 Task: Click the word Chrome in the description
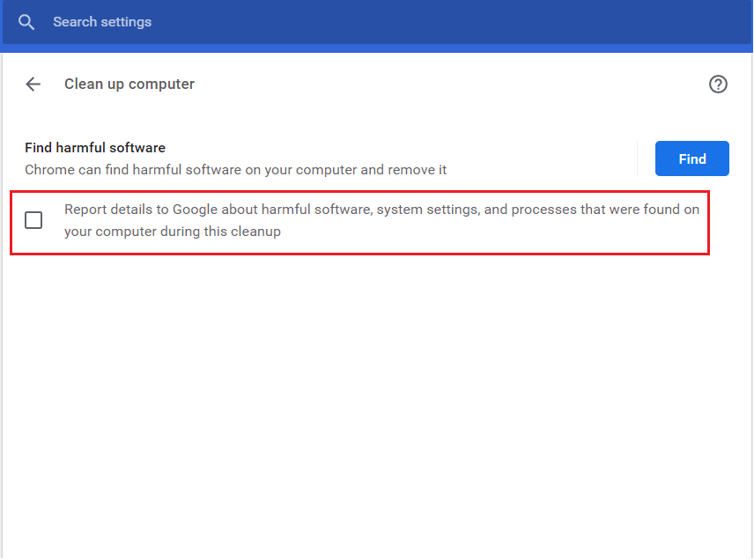click(49, 170)
